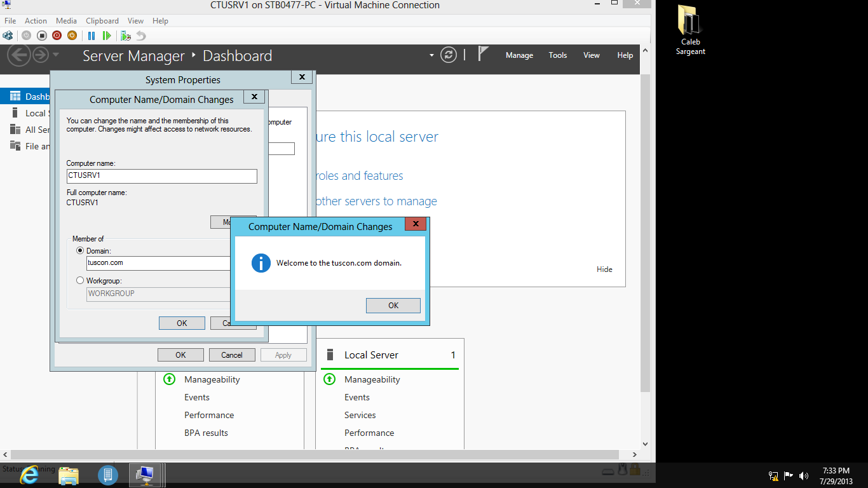
Task: Click the Revert arrow icon in the VM toolbar
Action: coord(141,36)
